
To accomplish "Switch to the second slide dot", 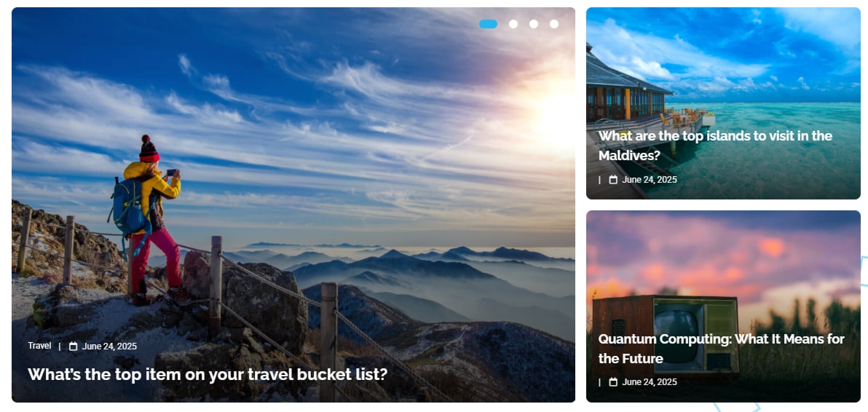I will tap(513, 24).
